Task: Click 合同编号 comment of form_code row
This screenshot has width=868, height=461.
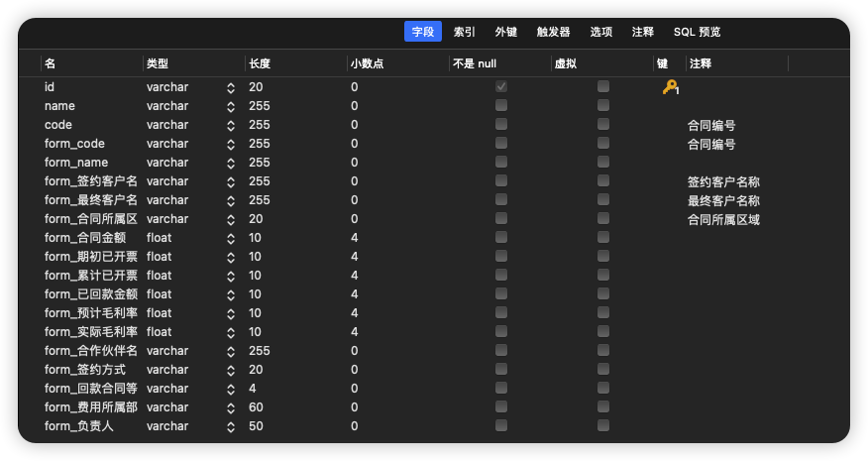Action: coord(711,144)
